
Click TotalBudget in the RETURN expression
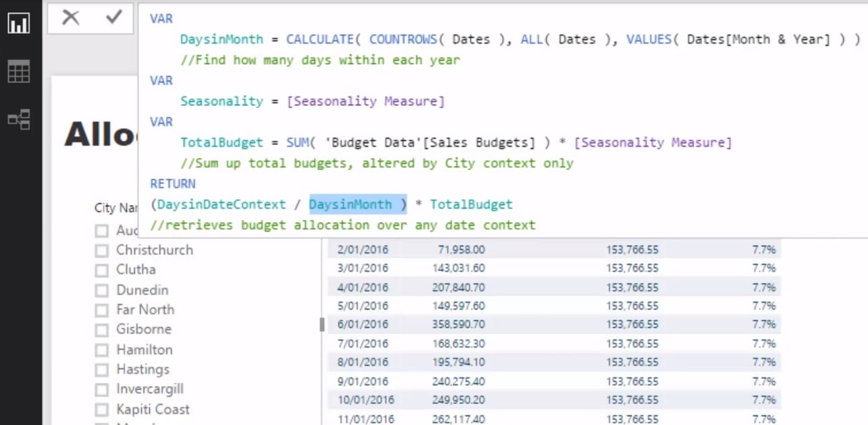[471, 204]
